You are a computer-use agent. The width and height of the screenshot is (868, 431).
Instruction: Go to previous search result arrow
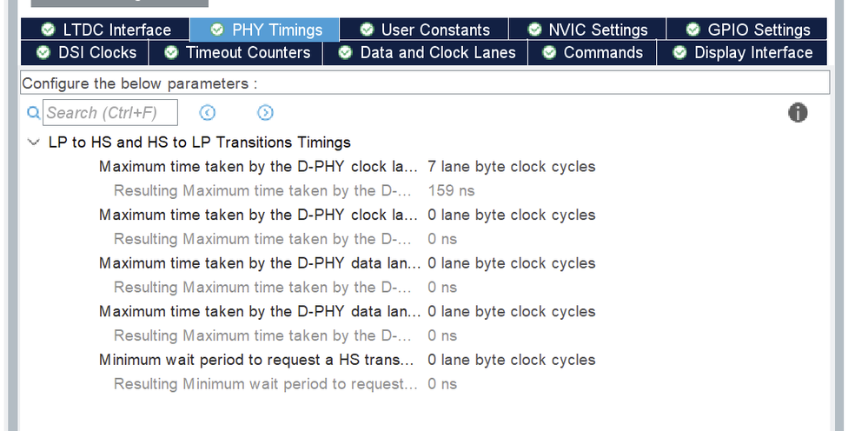207,113
